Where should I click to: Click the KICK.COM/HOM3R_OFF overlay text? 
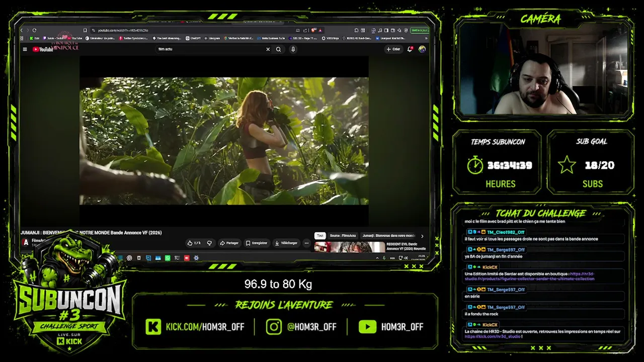[x=205, y=327]
